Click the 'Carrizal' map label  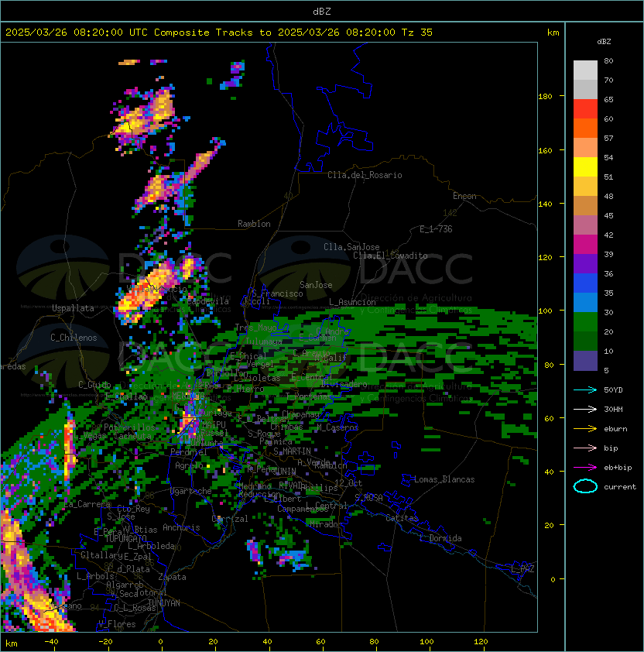point(230,519)
